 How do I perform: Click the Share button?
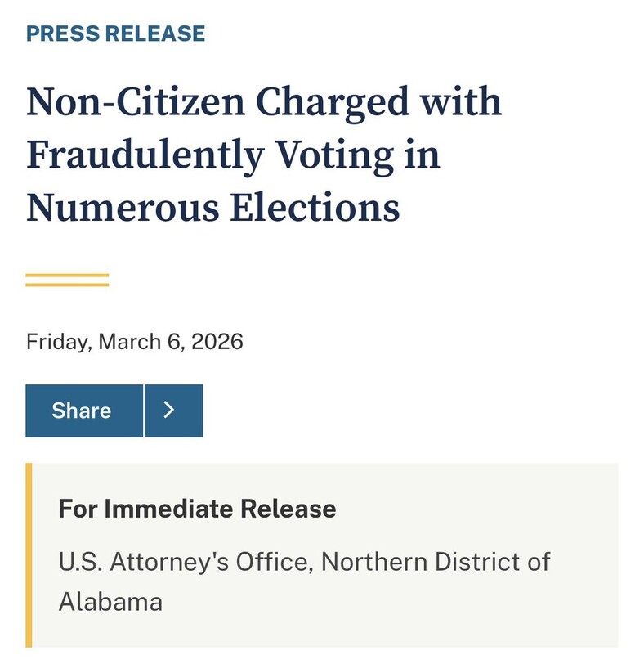(x=83, y=411)
